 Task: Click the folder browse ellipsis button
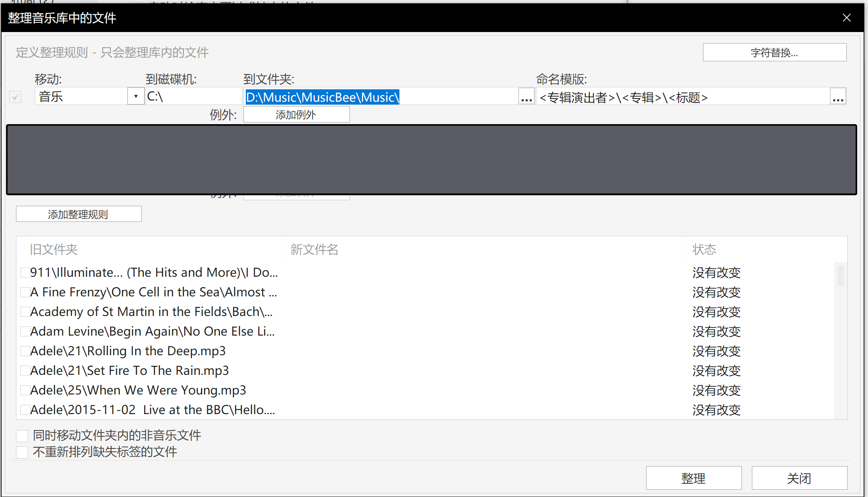[526, 97]
